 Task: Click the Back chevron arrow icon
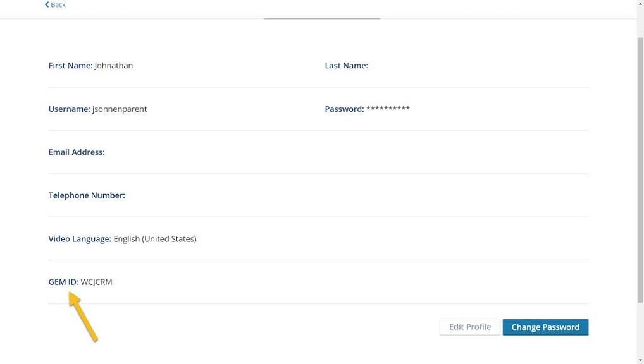pyautogui.click(x=47, y=4)
